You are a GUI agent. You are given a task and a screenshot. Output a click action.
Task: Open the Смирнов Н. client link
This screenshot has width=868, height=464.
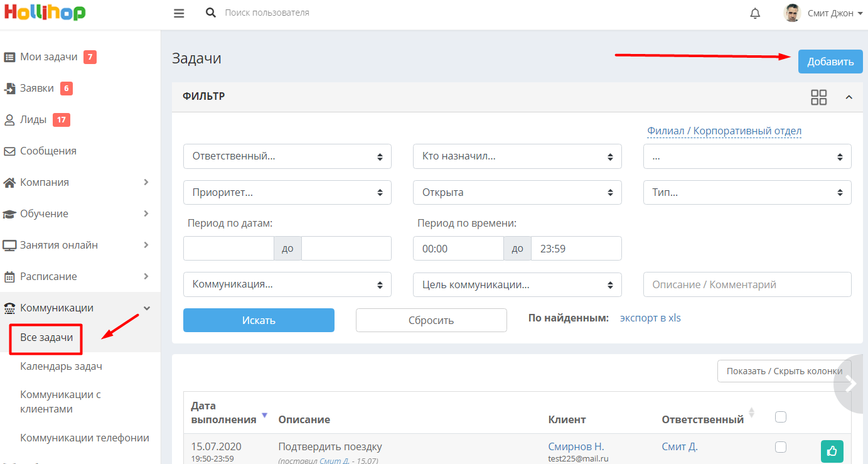576,447
